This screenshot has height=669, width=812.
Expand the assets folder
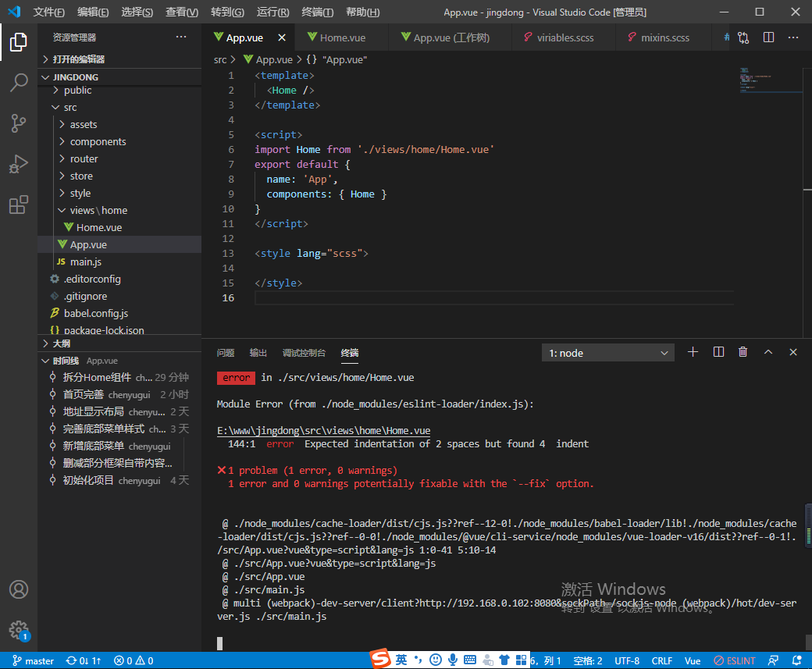119,124
